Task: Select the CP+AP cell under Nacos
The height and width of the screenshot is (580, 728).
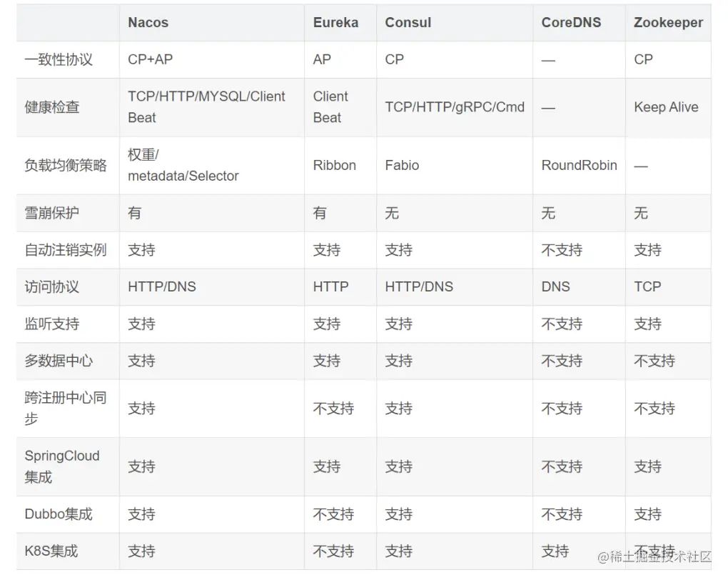Action: point(150,59)
